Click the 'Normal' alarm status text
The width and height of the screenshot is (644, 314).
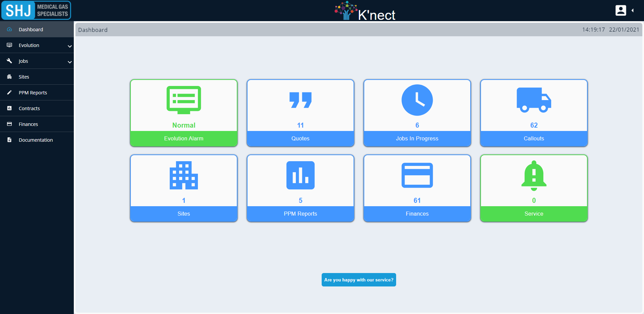(x=184, y=125)
